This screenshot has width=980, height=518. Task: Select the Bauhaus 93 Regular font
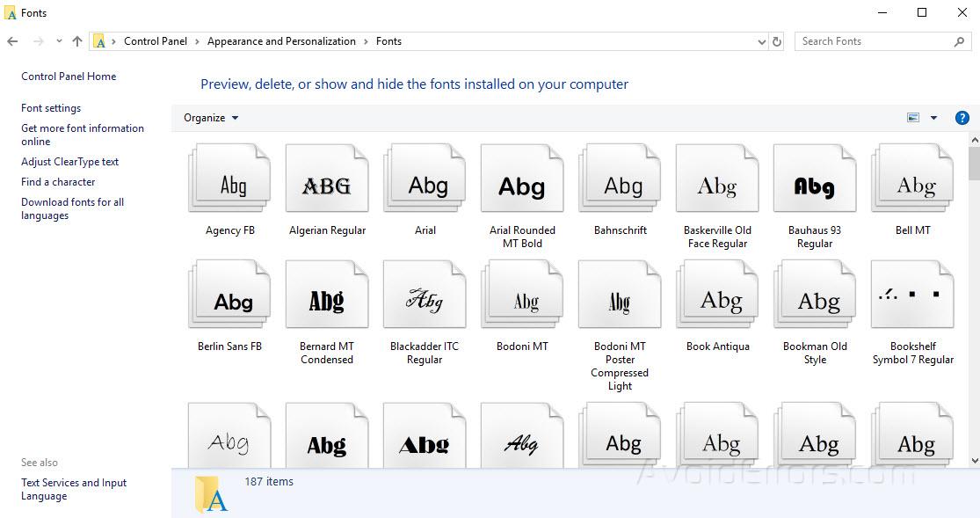pyautogui.click(x=814, y=178)
